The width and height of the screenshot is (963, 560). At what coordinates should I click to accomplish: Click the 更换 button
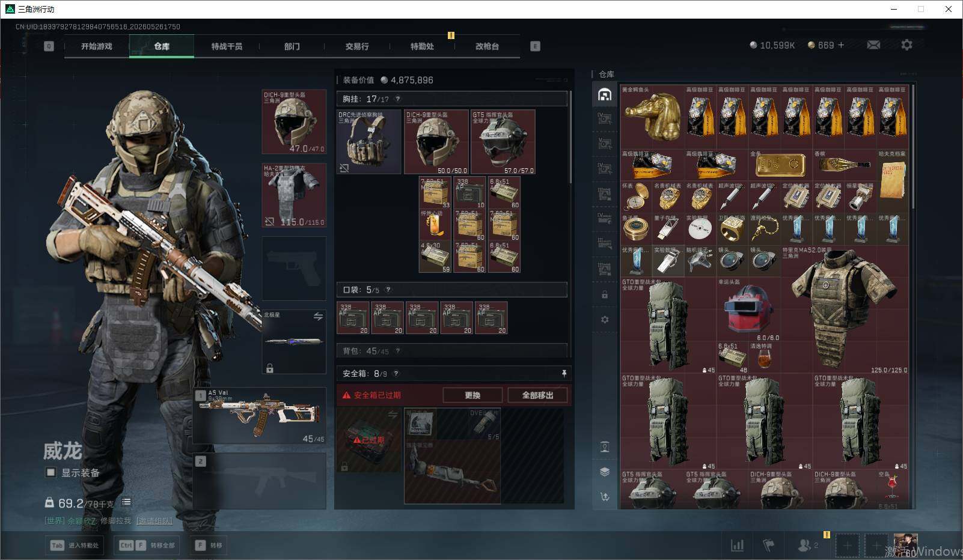coord(472,395)
